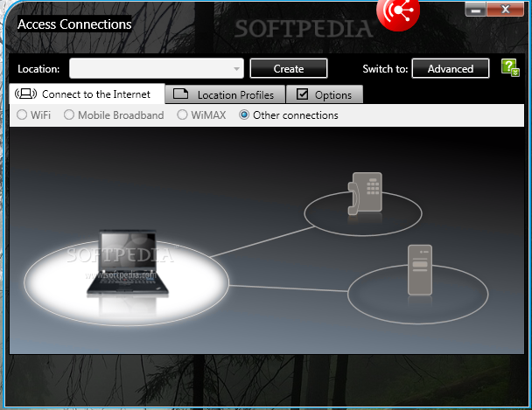Switch to Connect to the Internet tab
Viewport: 532px width, 410px height.
pos(87,94)
